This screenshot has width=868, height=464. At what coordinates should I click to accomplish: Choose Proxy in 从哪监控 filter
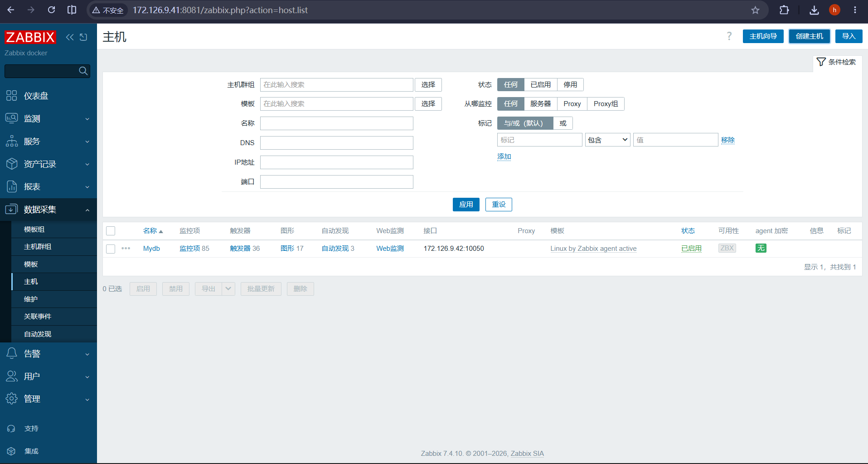572,104
